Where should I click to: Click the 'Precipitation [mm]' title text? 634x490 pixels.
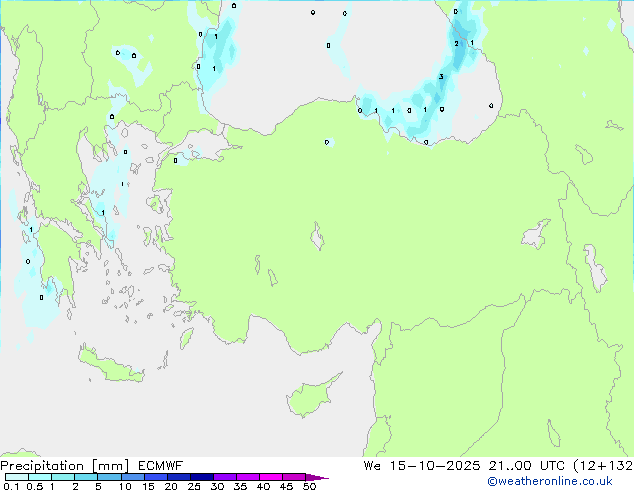pyautogui.click(x=65, y=466)
